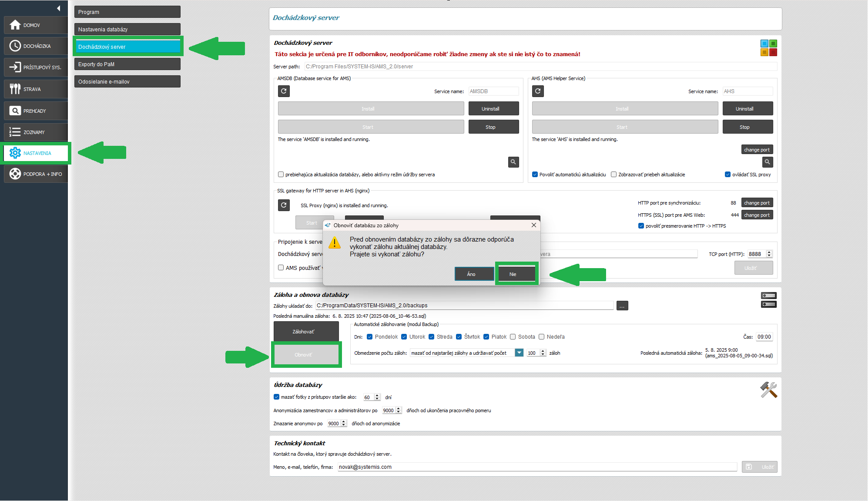Viewport: 868px width, 501px height.
Task: Click the refresh icon for AMSDB service
Action: pos(284,91)
